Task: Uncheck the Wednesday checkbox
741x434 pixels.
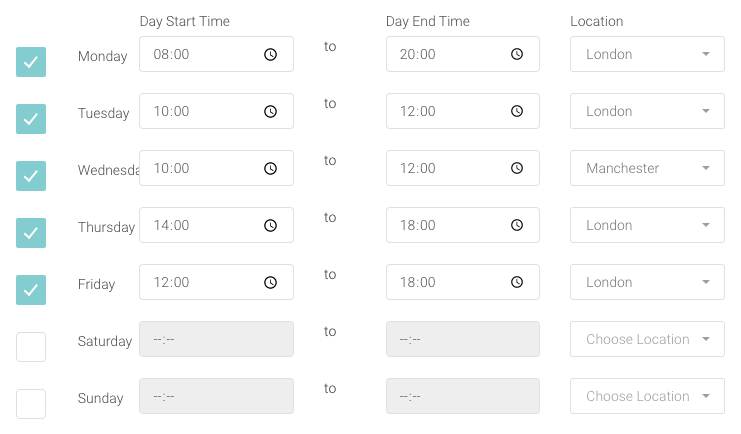Action: 31,176
